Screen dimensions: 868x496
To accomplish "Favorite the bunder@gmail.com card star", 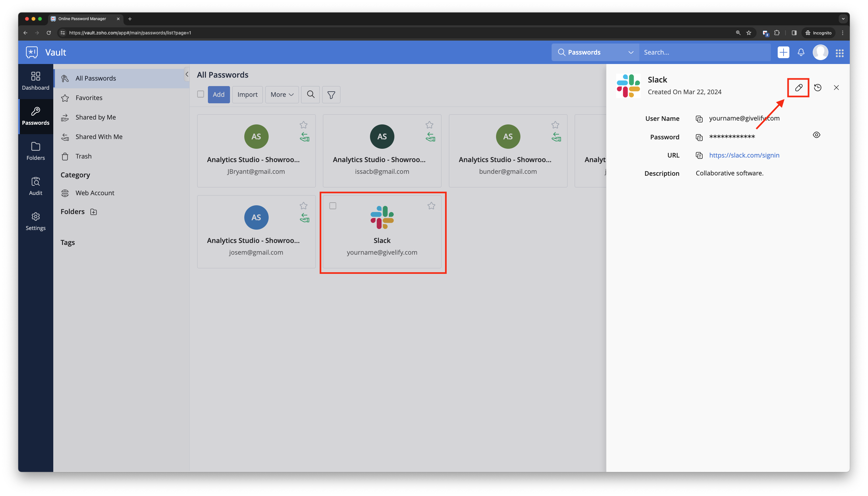I will (555, 125).
